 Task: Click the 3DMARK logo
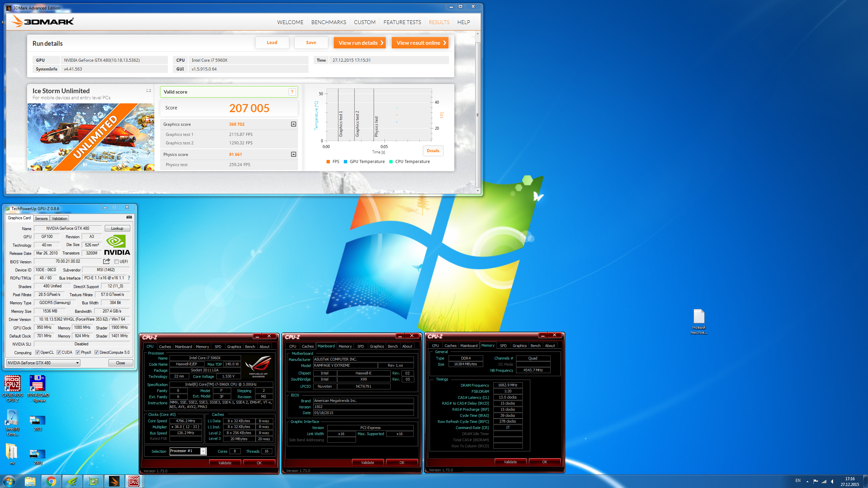[x=43, y=21]
